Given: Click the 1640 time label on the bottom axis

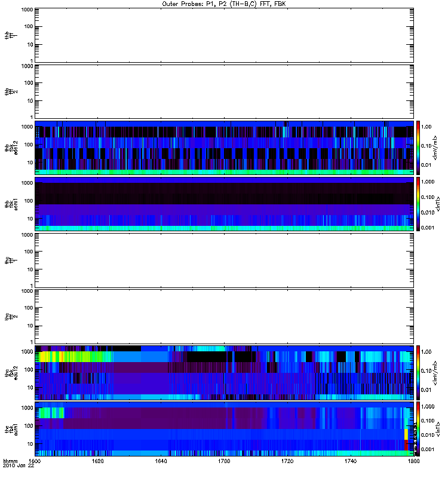Looking at the screenshot, I should [161, 461].
